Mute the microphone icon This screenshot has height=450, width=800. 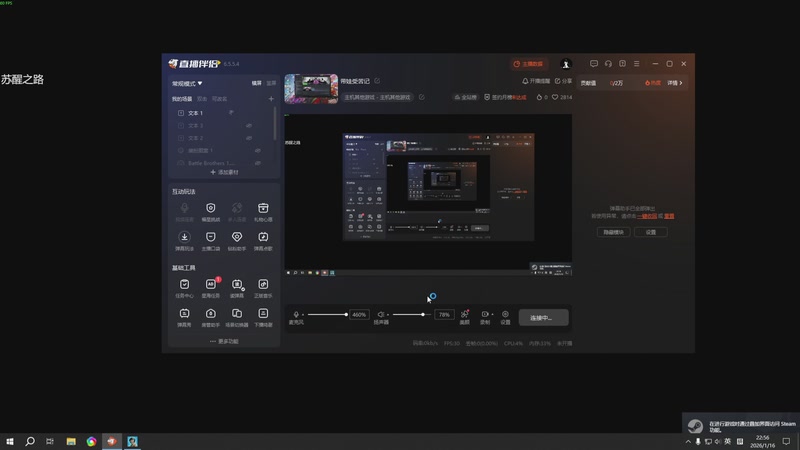point(296,314)
